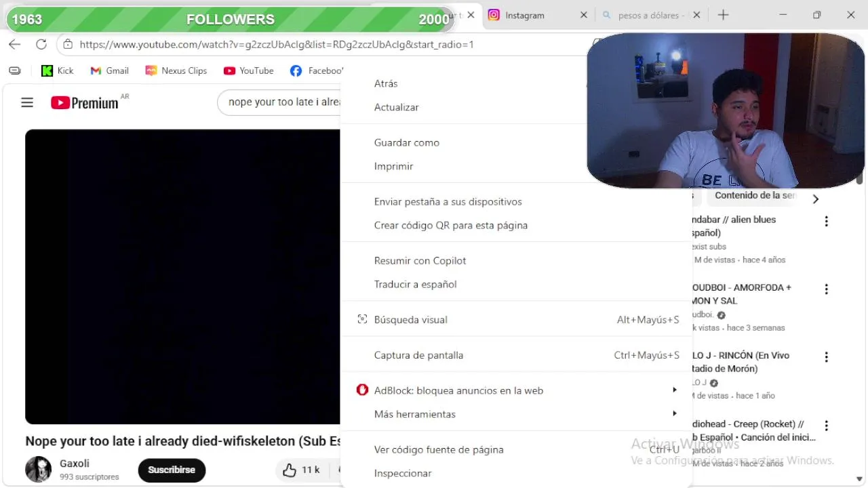The width and height of the screenshot is (868, 488).
Task: Open alien blues recommended video title
Action: 733,226
